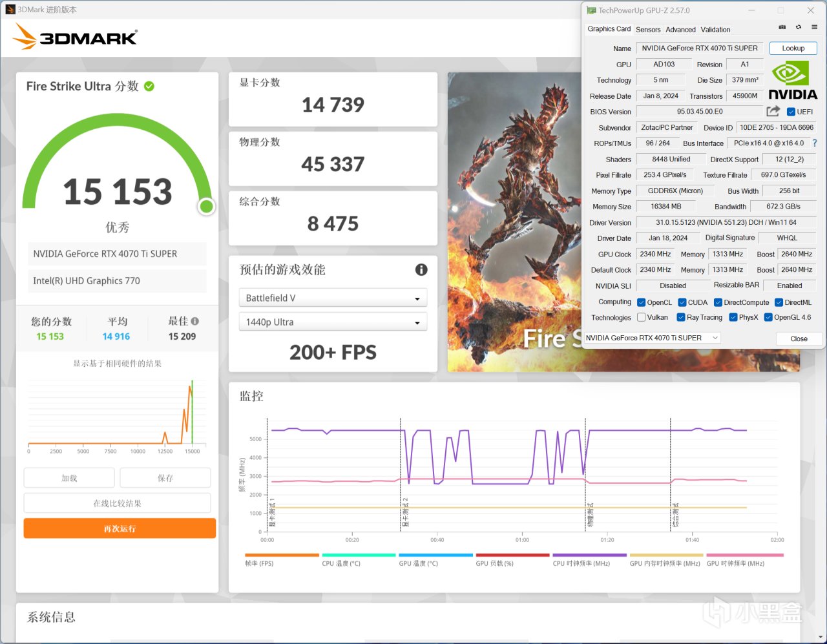This screenshot has width=827, height=644.
Task: Toggle the DirectCompute checkbox
Action: [x=718, y=302]
